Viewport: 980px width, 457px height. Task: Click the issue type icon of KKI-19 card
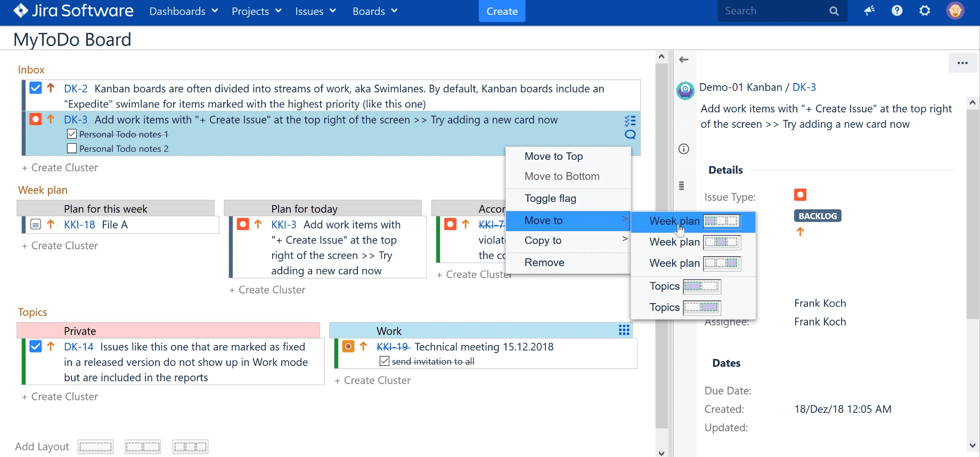(348, 346)
